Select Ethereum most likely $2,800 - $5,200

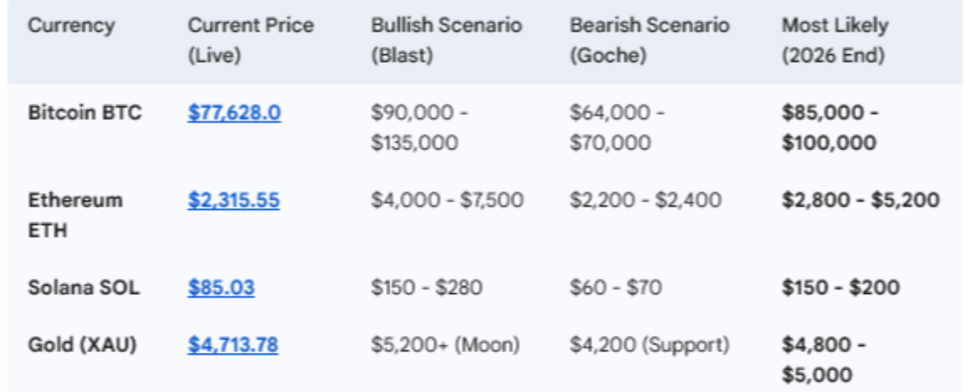click(860, 201)
